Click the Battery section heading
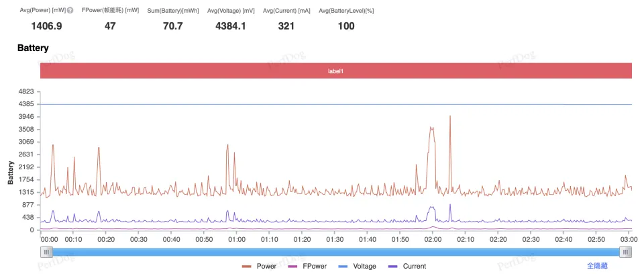 [33, 49]
